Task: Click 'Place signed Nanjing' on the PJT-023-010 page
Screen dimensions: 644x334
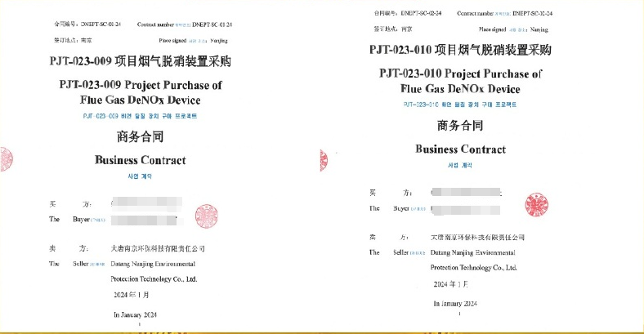Action: click(x=513, y=29)
